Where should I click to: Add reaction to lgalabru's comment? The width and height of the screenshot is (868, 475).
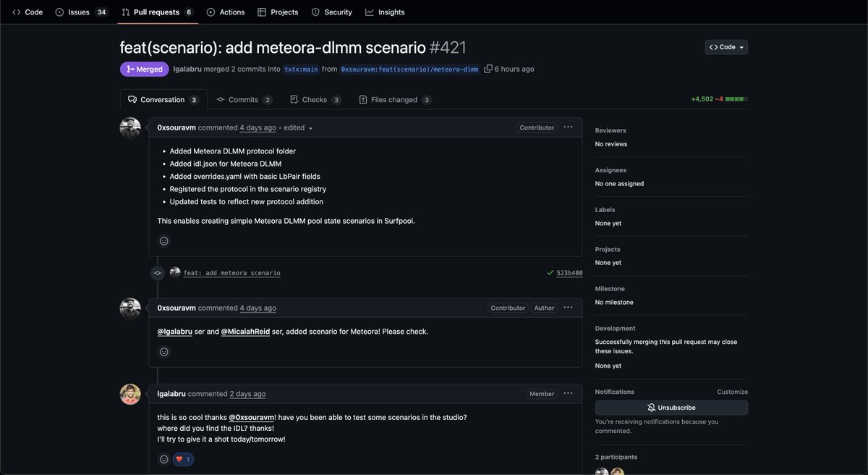(164, 459)
